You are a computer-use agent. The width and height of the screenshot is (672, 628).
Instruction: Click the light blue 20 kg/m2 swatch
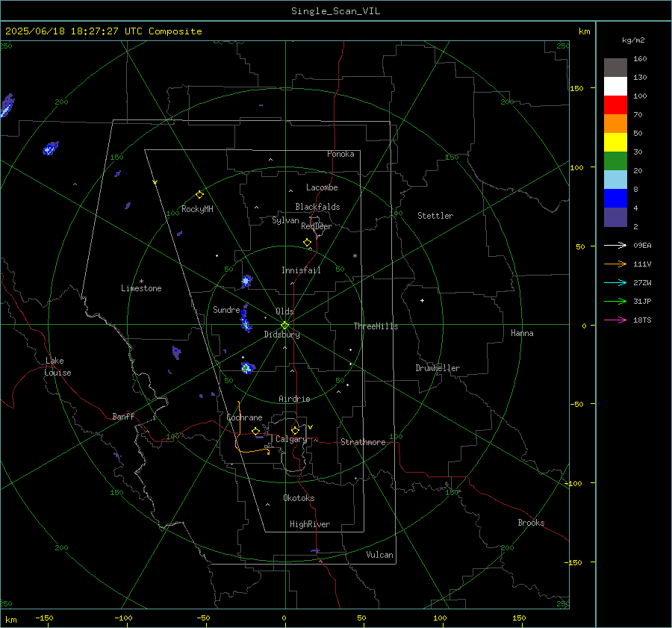pos(615,180)
